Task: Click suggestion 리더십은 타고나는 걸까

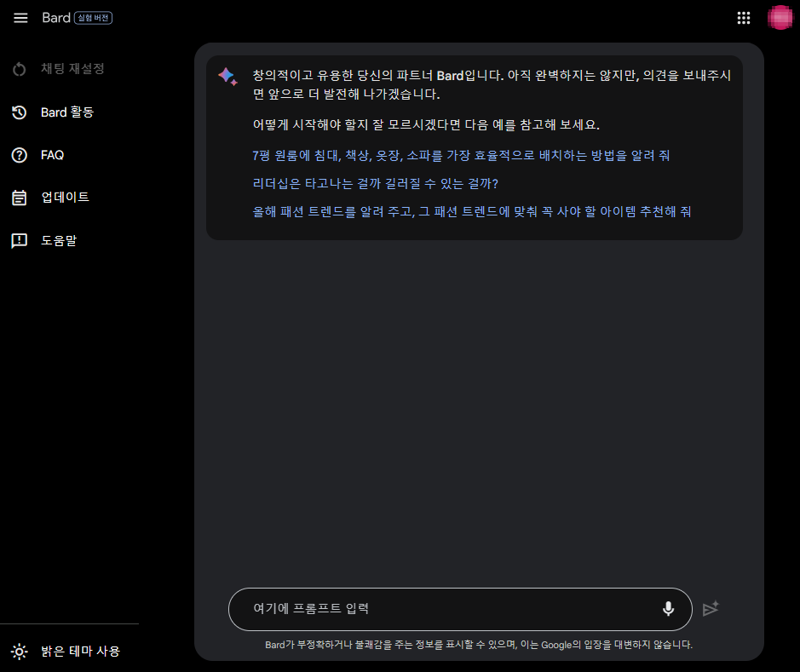Action: [x=375, y=184]
